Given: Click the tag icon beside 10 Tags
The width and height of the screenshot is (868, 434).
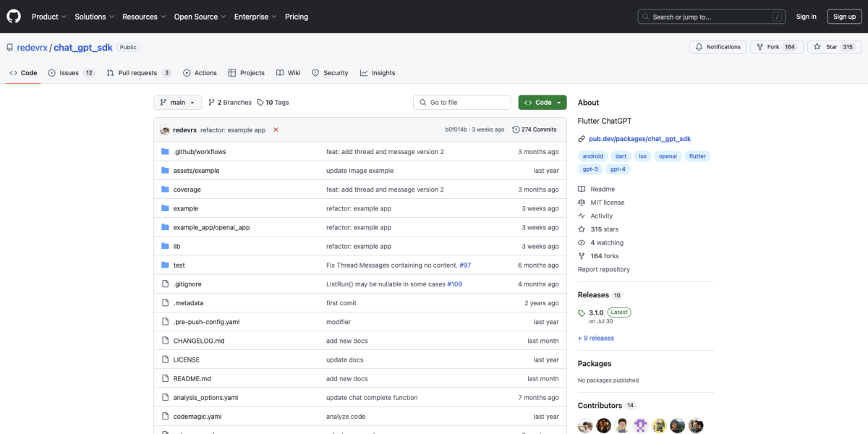Looking at the screenshot, I should (262, 102).
